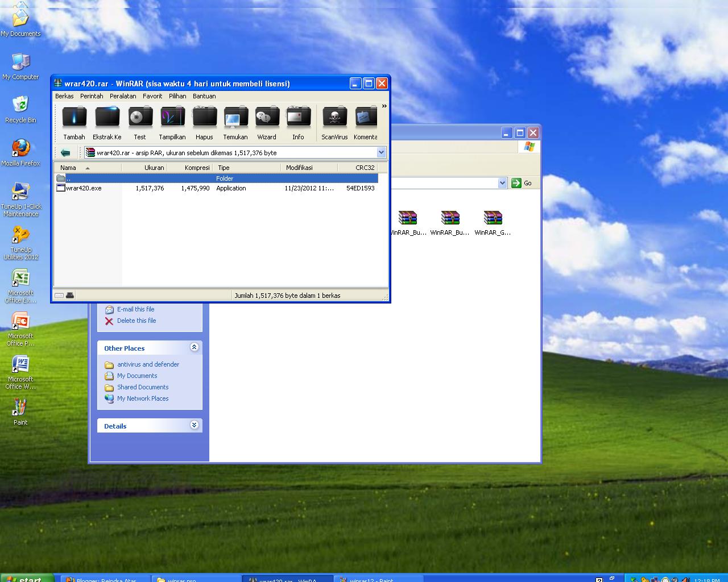The height and width of the screenshot is (582, 728).
Task: Click the ScanVirus toolbar icon
Action: [x=334, y=123]
